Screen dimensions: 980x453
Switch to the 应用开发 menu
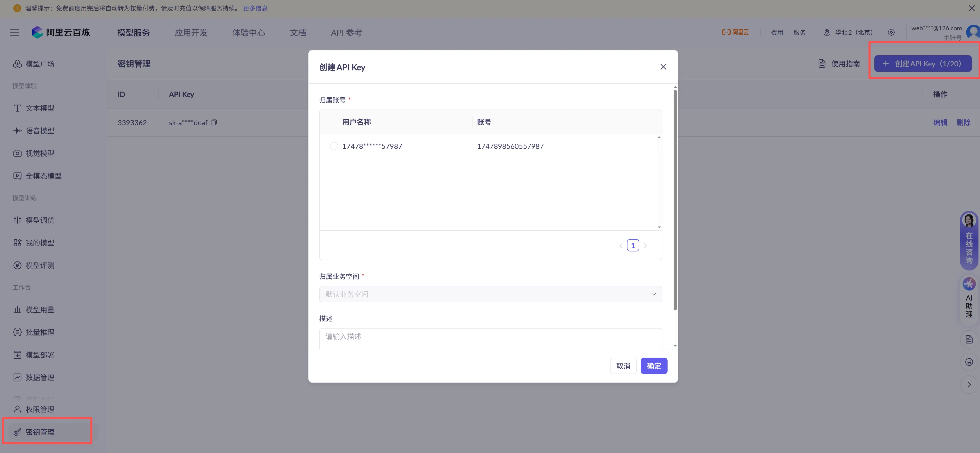[191, 33]
